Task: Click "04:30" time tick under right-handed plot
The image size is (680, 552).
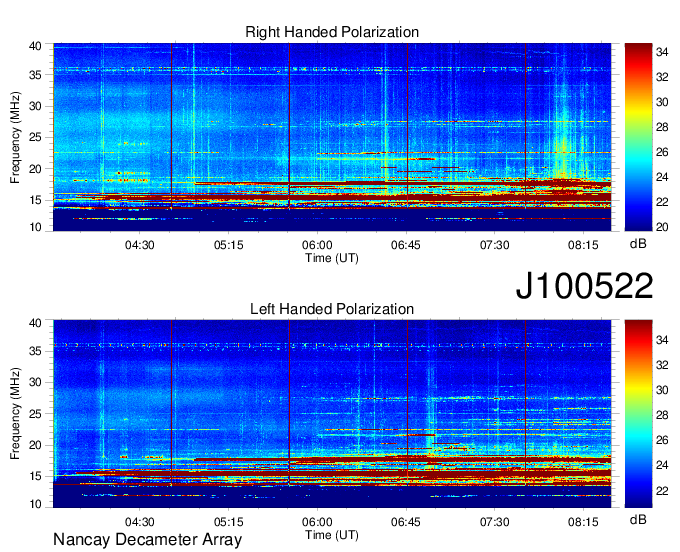Action: click(140, 245)
